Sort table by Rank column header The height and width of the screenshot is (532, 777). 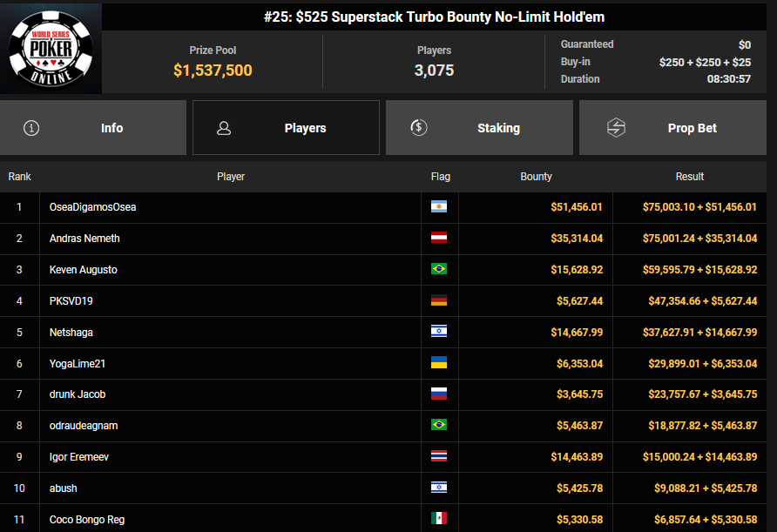[x=19, y=177]
